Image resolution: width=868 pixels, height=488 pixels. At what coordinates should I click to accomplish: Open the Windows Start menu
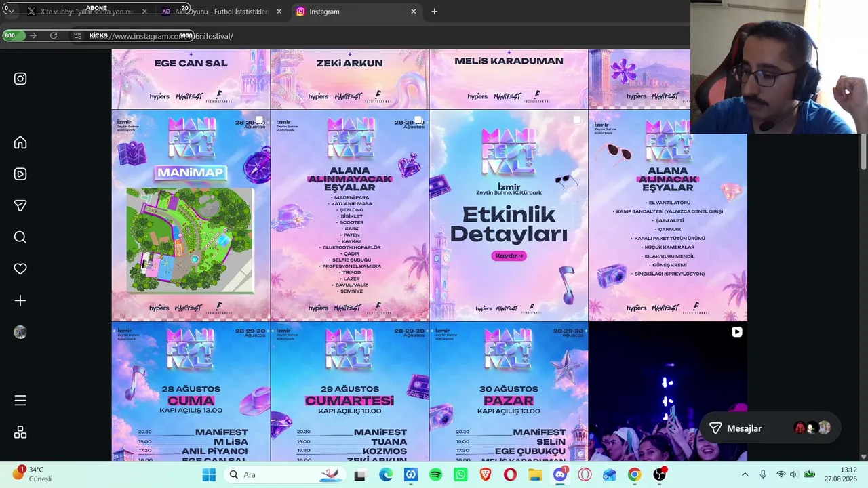(x=209, y=474)
